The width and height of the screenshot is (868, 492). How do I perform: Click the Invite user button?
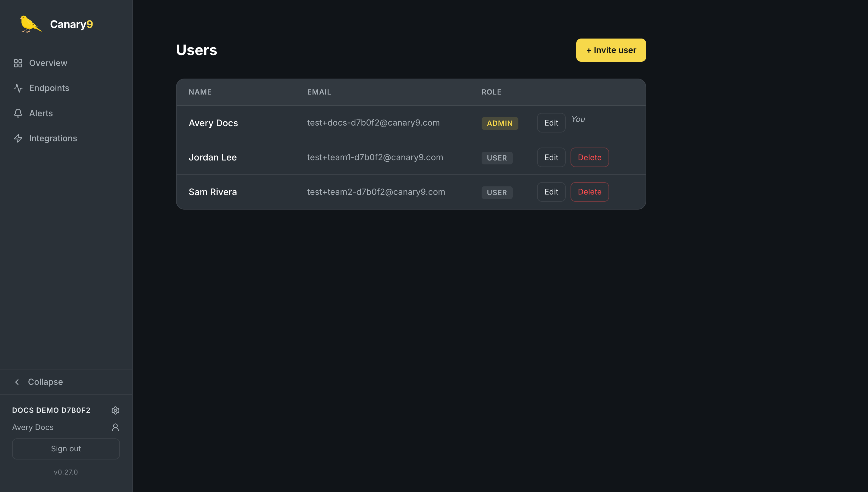611,50
